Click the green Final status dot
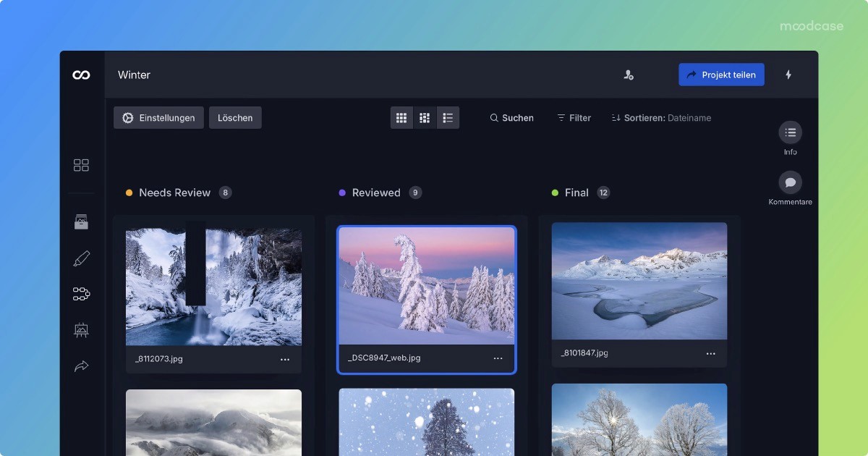Image resolution: width=868 pixels, height=456 pixels. [x=555, y=193]
